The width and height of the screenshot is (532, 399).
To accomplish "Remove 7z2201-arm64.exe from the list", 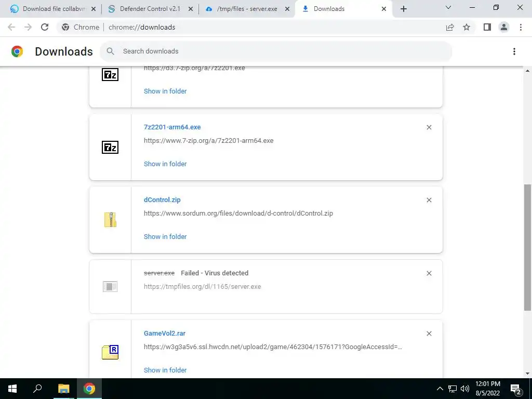I will pyautogui.click(x=429, y=127).
